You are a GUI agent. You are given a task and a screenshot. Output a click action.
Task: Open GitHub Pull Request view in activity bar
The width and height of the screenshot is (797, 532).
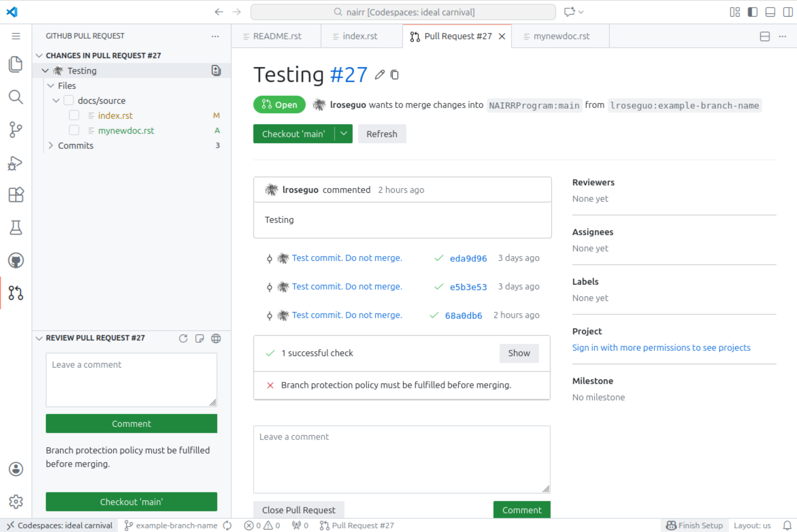[x=16, y=293]
